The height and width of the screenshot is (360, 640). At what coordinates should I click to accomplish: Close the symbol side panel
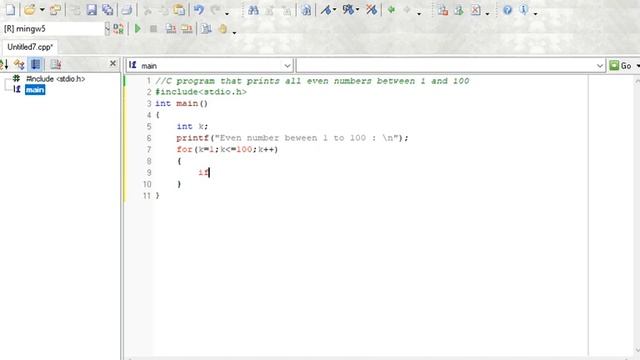(x=113, y=64)
